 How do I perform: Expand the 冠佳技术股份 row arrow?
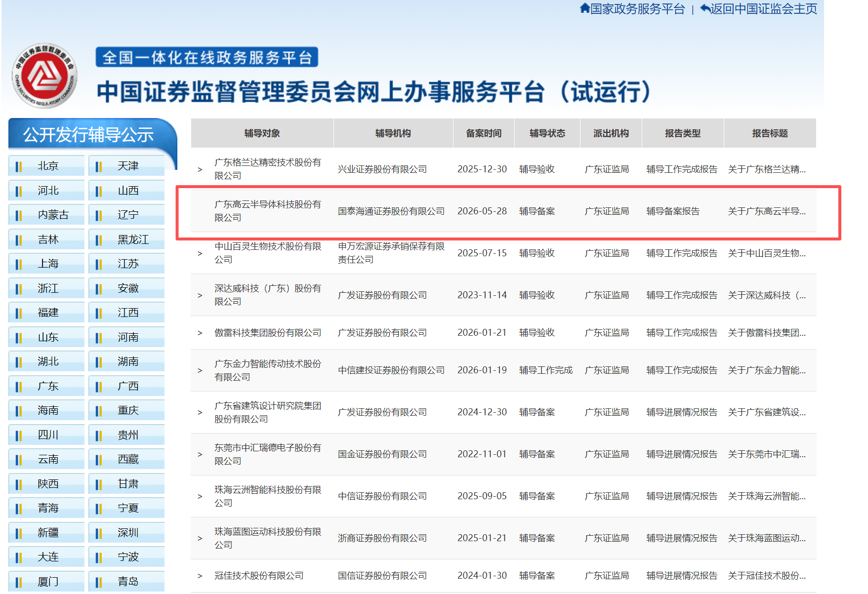click(x=200, y=576)
